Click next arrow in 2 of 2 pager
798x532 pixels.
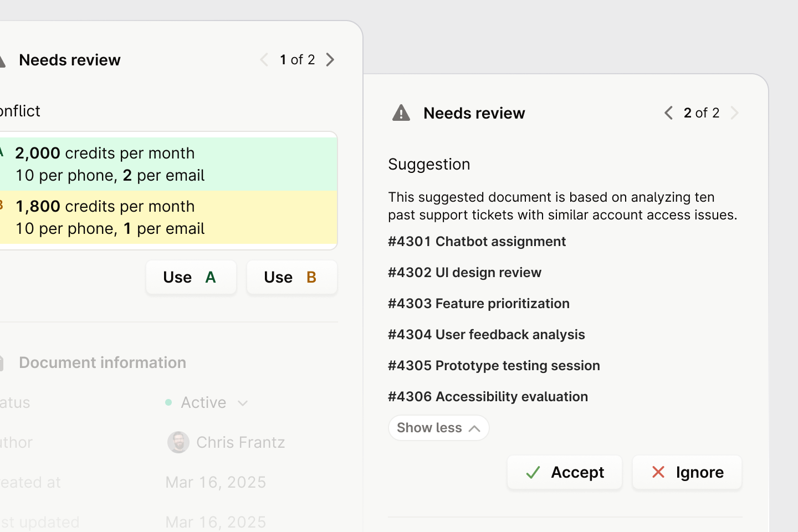[x=735, y=113]
